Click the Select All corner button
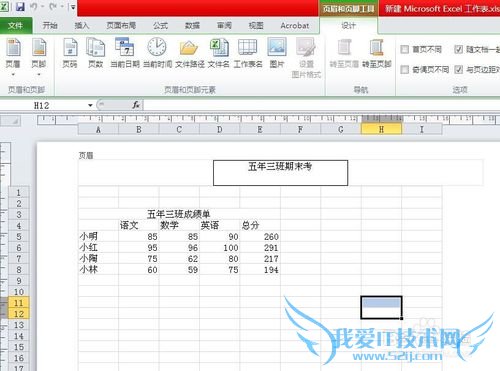The width and height of the screenshot is (500, 371). pos(11,121)
